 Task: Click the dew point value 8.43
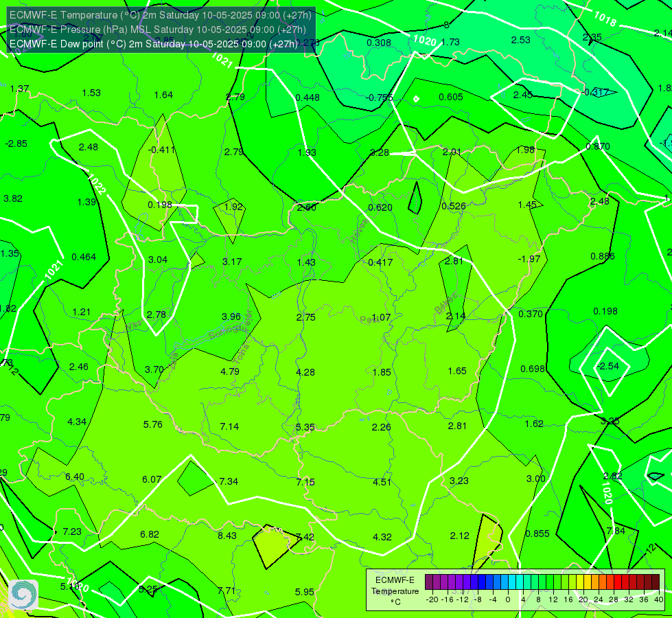(x=227, y=536)
